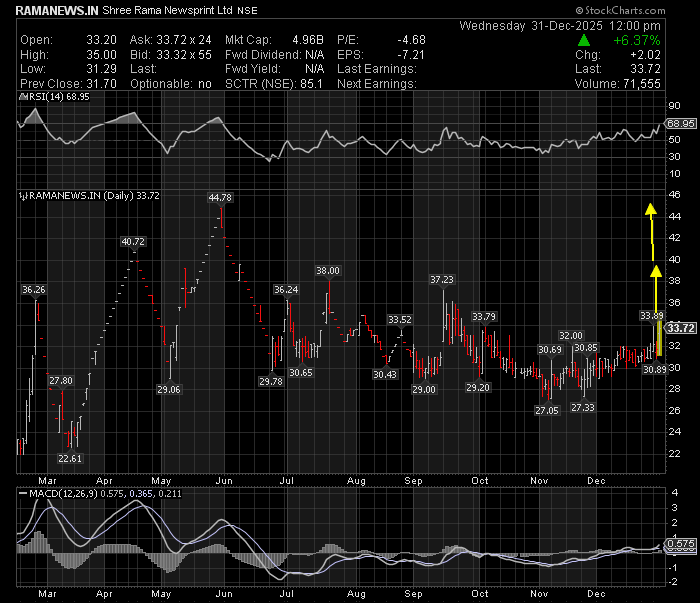Click the Next Earnings label
700x603 pixels.
point(377,84)
